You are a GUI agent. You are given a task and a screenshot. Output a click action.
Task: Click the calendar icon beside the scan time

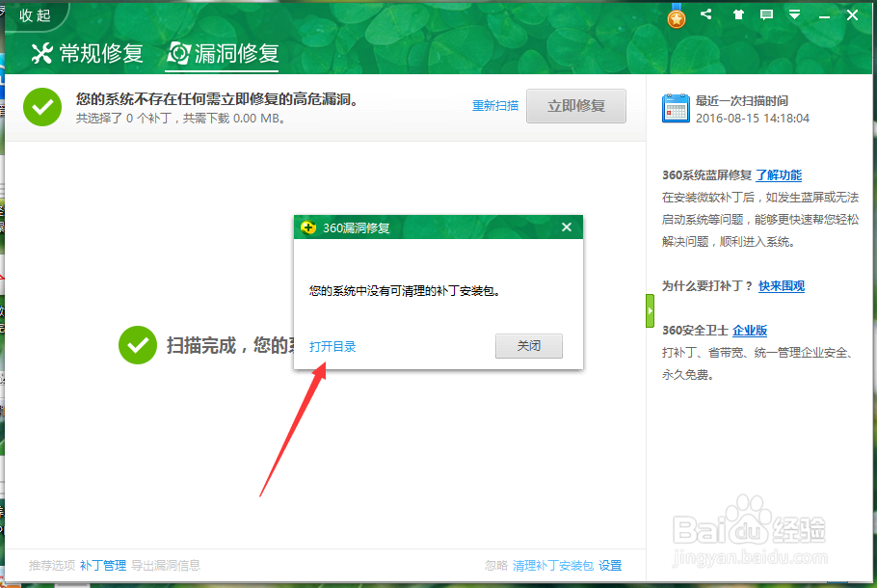[676, 109]
